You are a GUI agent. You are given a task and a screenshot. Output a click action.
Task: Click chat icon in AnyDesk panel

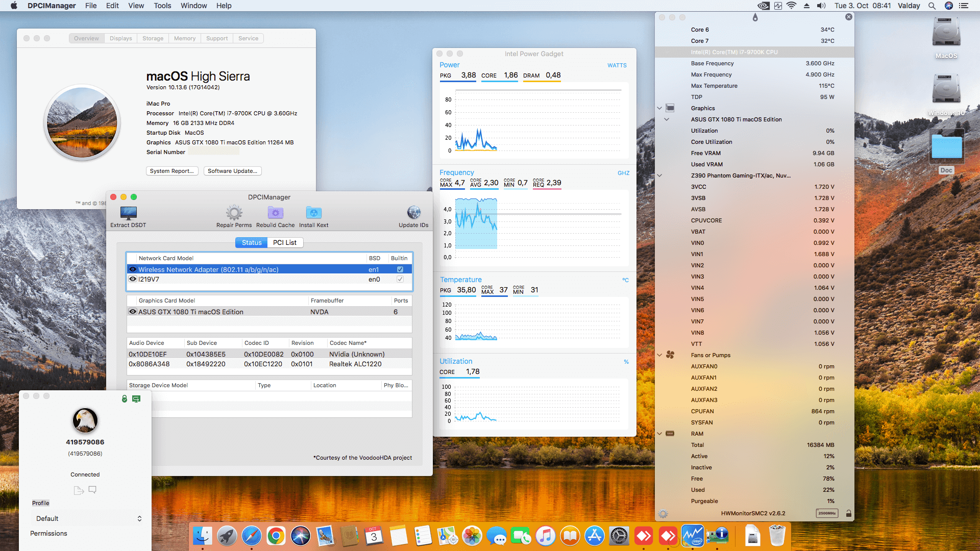click(x=92, y=490)
